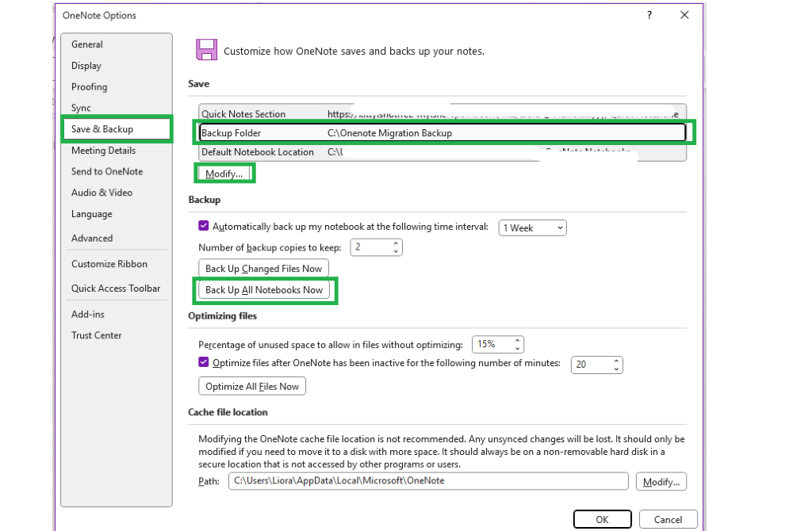Toggle optimize files after inactivity checkbox
This screenshot has width=812, height=531.
point(204,362)
